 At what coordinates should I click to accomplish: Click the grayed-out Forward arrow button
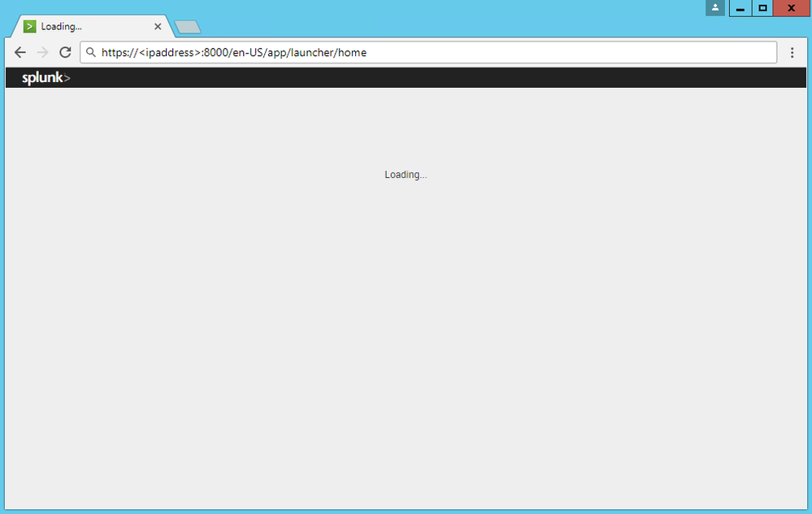[x=43, y=53]
